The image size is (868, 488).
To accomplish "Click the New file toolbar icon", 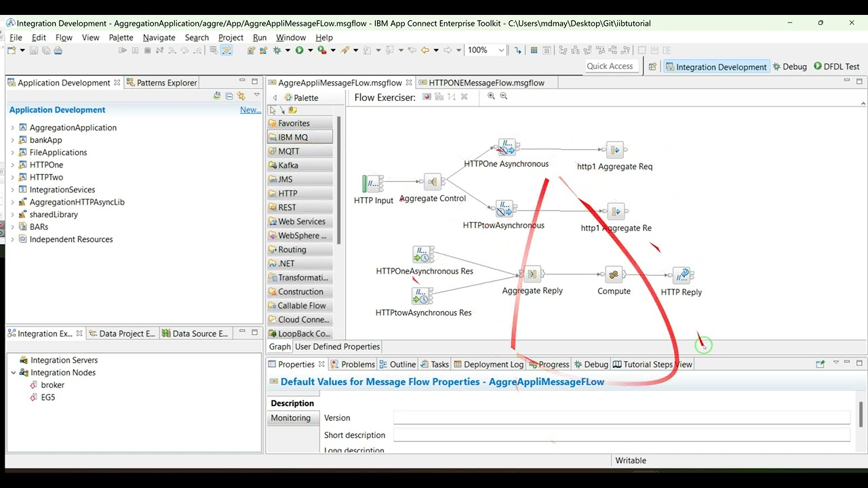I will (x=12, y=50).
